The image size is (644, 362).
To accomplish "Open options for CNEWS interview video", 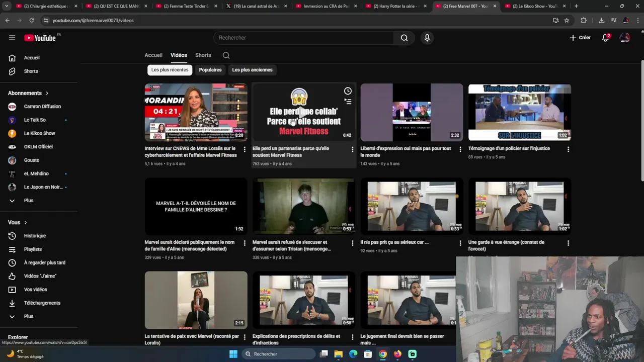I will 245,149.
